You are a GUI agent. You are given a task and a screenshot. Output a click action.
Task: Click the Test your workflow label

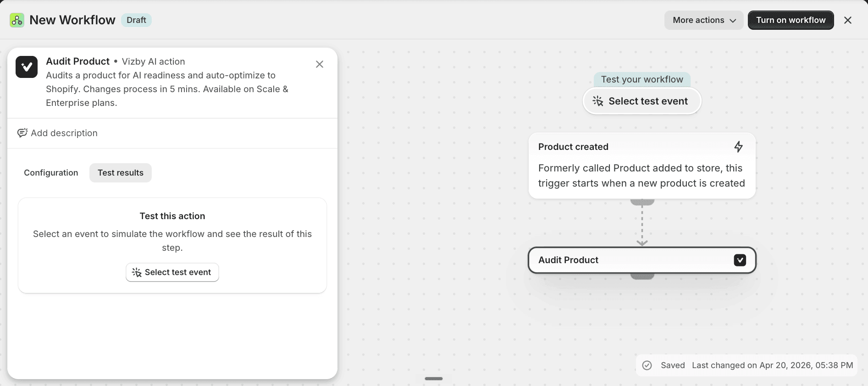642,79
